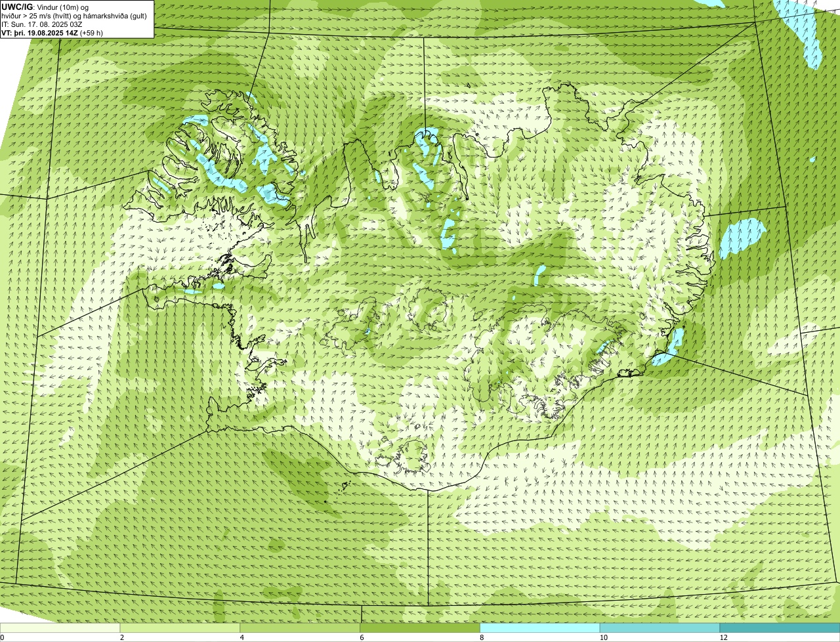Screen dimensions: 840x642
Task: Choose the darkest teal swatch above 12 m/s
Action: 780,628
